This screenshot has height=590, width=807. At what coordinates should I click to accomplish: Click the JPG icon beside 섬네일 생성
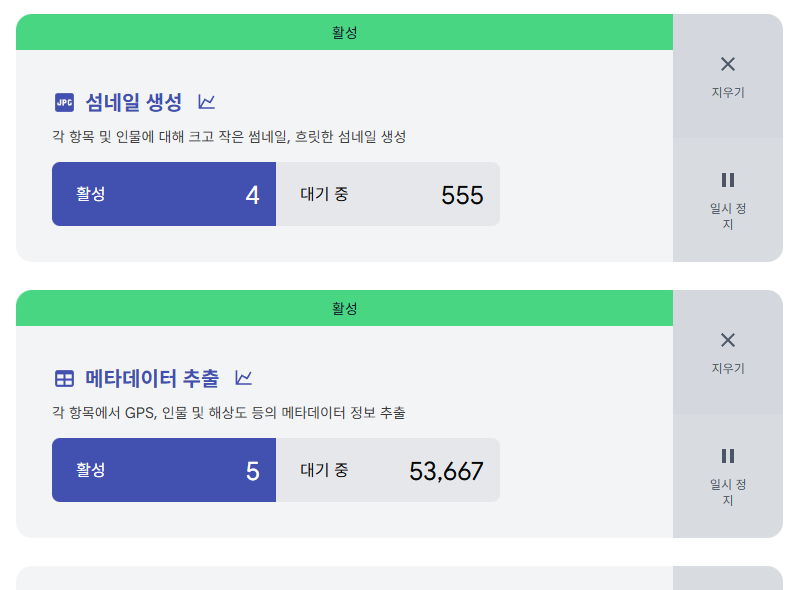pos(64,102)
